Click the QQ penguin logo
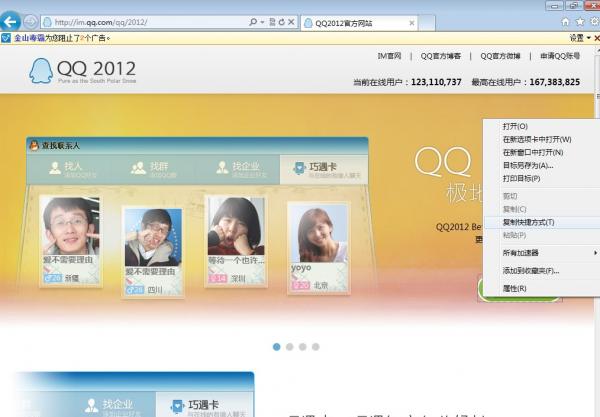 pyautogui.click(x=41, y=70)
